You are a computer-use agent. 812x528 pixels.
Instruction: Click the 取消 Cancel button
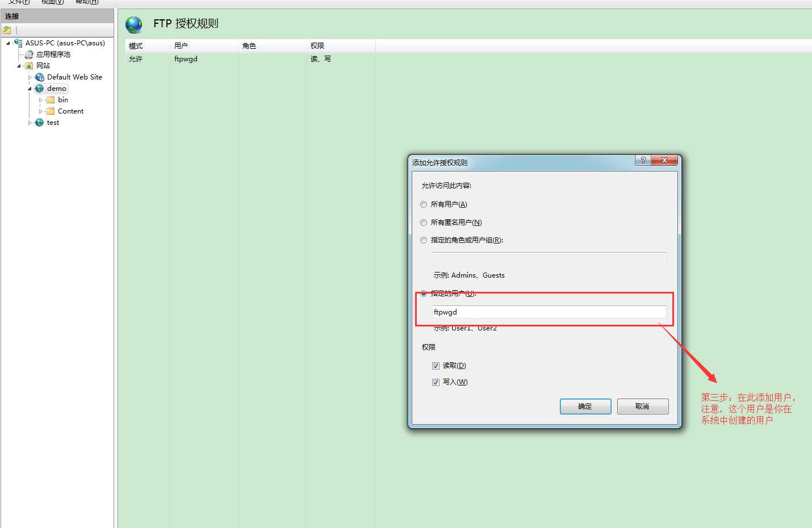[643, 407]
